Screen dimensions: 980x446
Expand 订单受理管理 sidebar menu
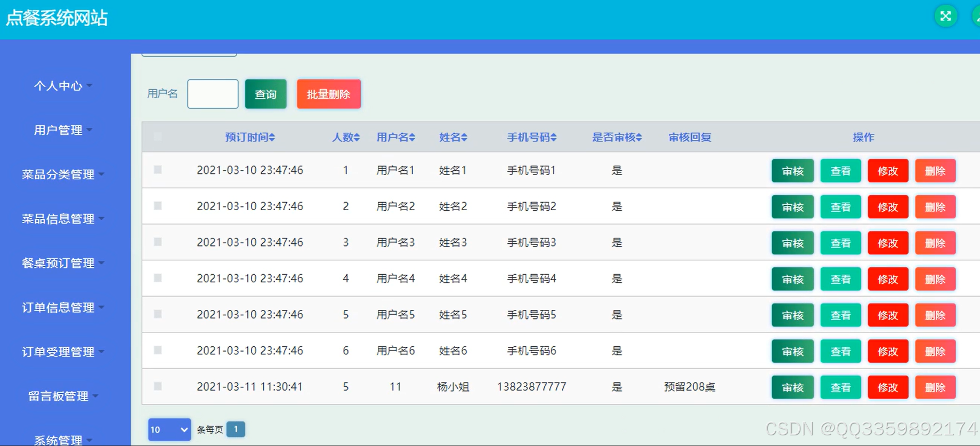[63, 352]
